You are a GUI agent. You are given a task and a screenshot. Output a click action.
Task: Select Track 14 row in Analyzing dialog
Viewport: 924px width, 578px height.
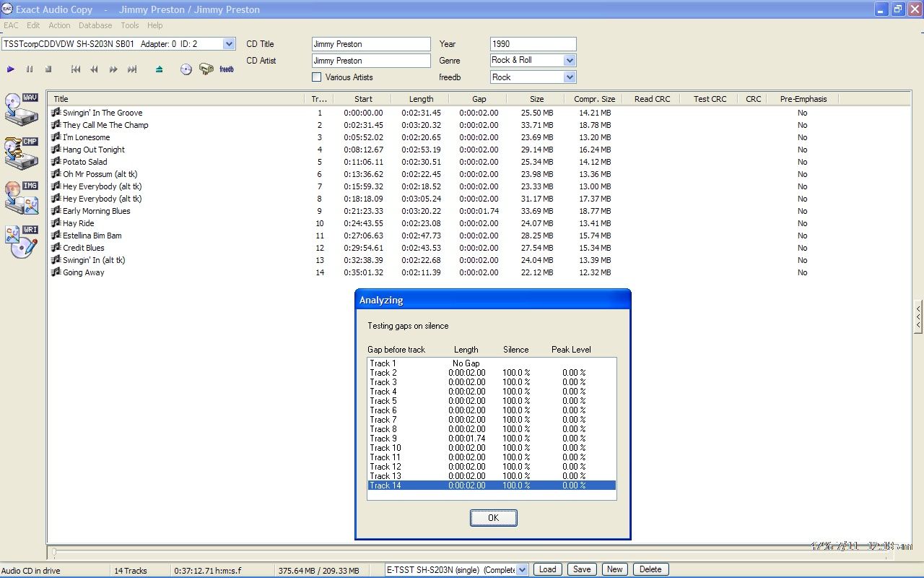click(492, 486)
